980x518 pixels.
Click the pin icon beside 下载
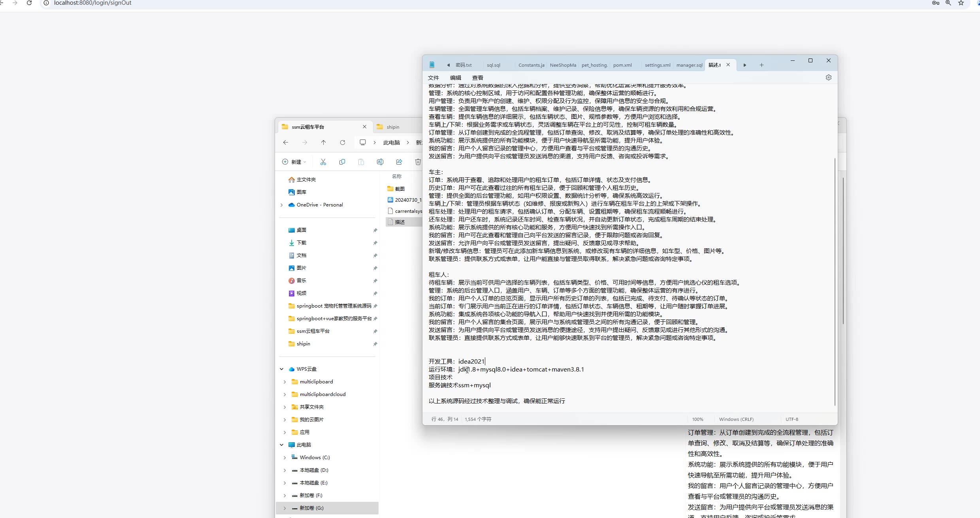(x=375, y=243)
